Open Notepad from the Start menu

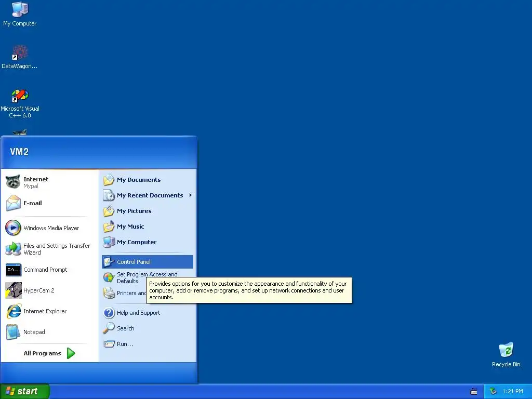[49, 332]
